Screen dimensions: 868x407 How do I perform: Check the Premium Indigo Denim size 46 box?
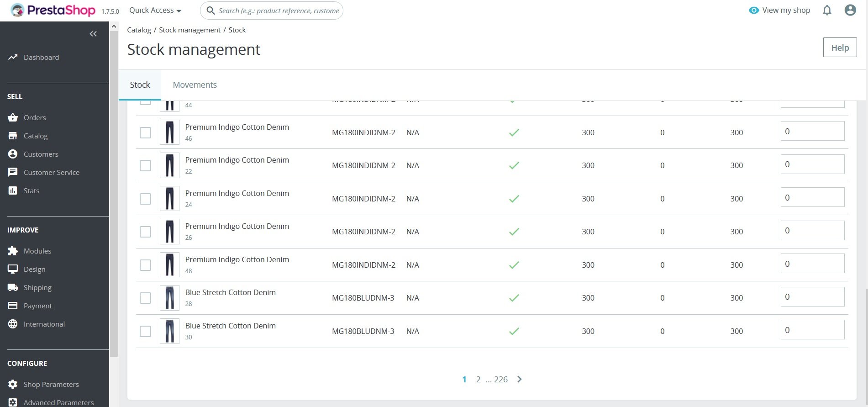click(x=145, y=132)
